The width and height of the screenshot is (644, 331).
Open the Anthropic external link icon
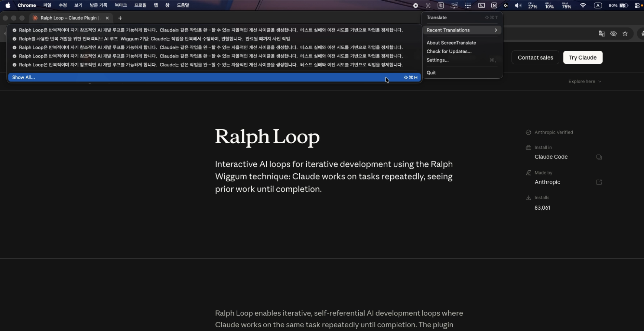pyautogui.click(x=599, y=182)
